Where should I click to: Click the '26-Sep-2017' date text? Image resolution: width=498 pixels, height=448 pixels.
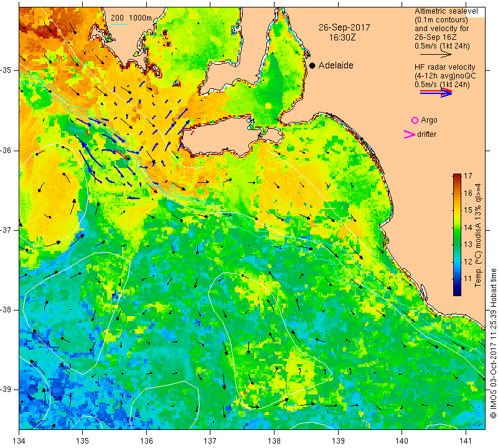(344, 27)
